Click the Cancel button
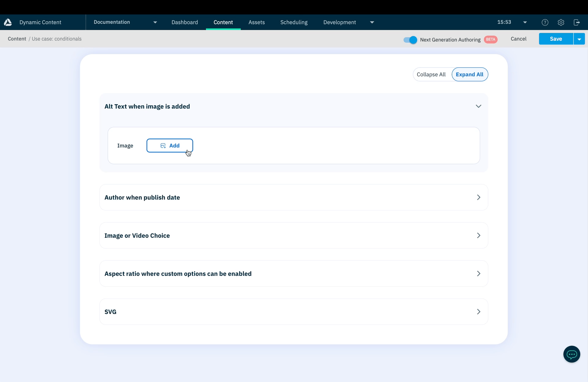Viewport: 588px width, 382px height. [518, 39]
